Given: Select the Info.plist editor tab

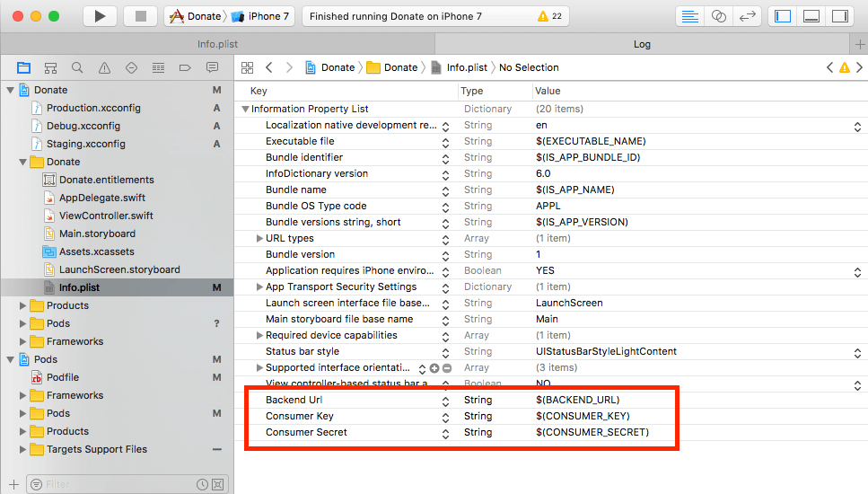Looking at the screenshot, I should (217, 43).
